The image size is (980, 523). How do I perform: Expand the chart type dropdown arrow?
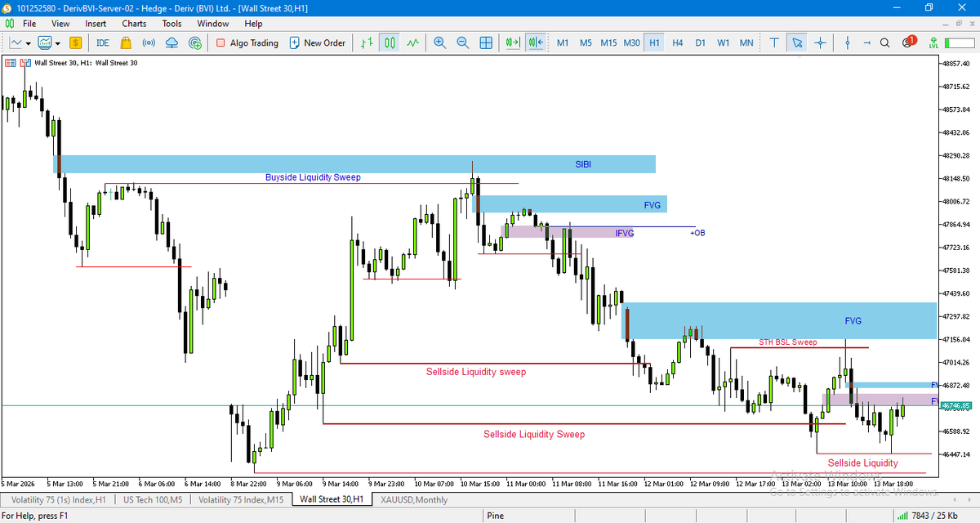[x=28, y=42]
